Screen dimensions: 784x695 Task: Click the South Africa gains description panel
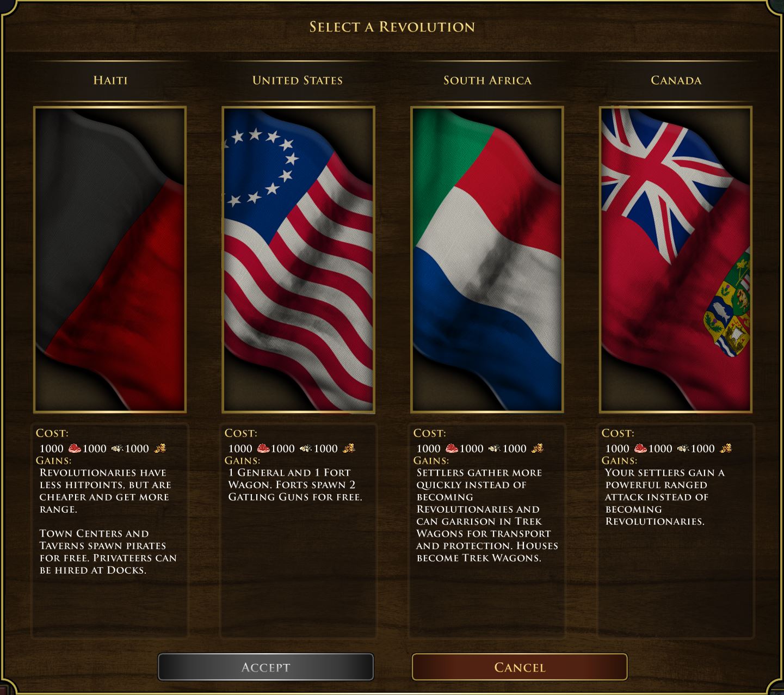pyautogui.click(x=487, y=531)
